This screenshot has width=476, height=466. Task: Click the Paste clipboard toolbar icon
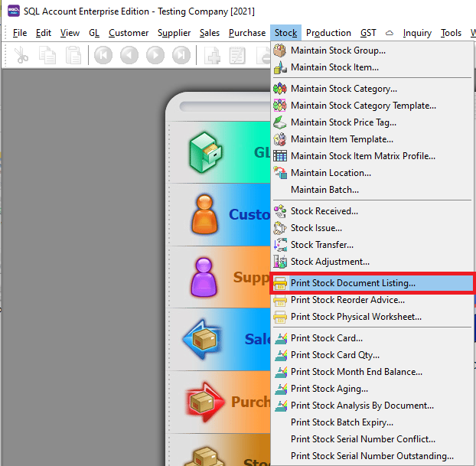click(73, 55)
